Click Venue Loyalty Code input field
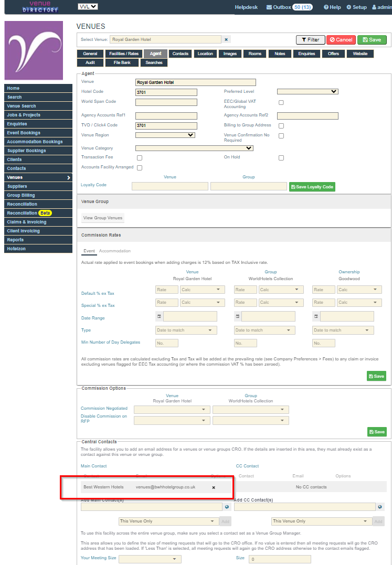 (169, 186)
